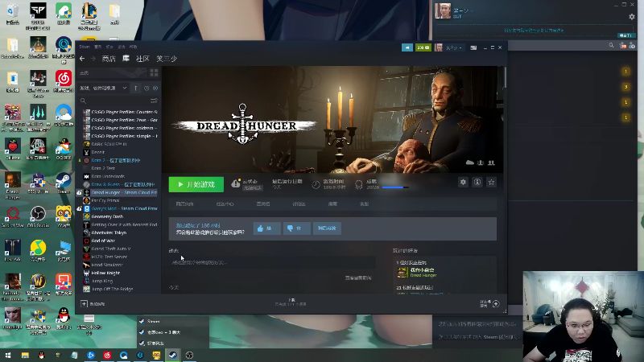This screenshot has width=644, height=362.
Task: Open the username profile tab in Steam nav
Action: tap(167, 59)
